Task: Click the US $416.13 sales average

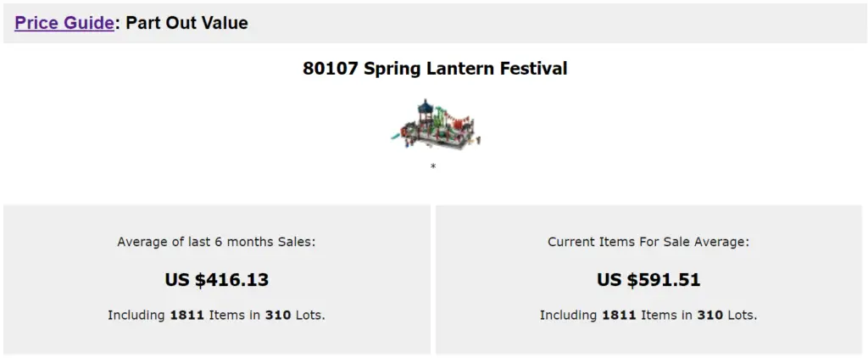Action: point(216,280)
